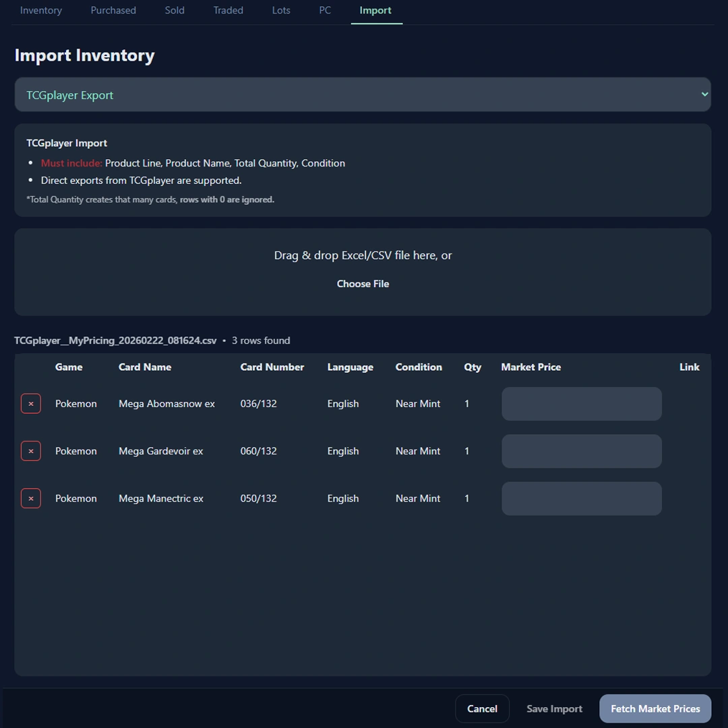
Task: Focus Market Price field for Mega Gardevoir ex
Action: 581,451
